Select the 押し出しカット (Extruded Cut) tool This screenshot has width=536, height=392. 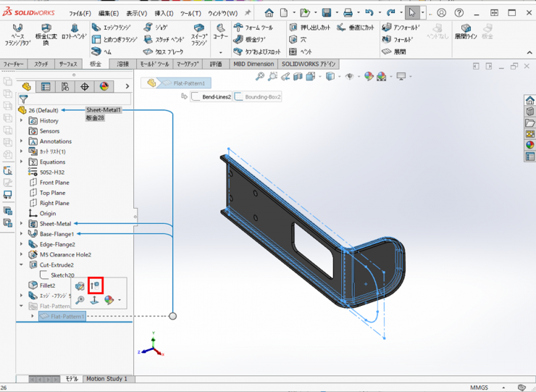310,28
